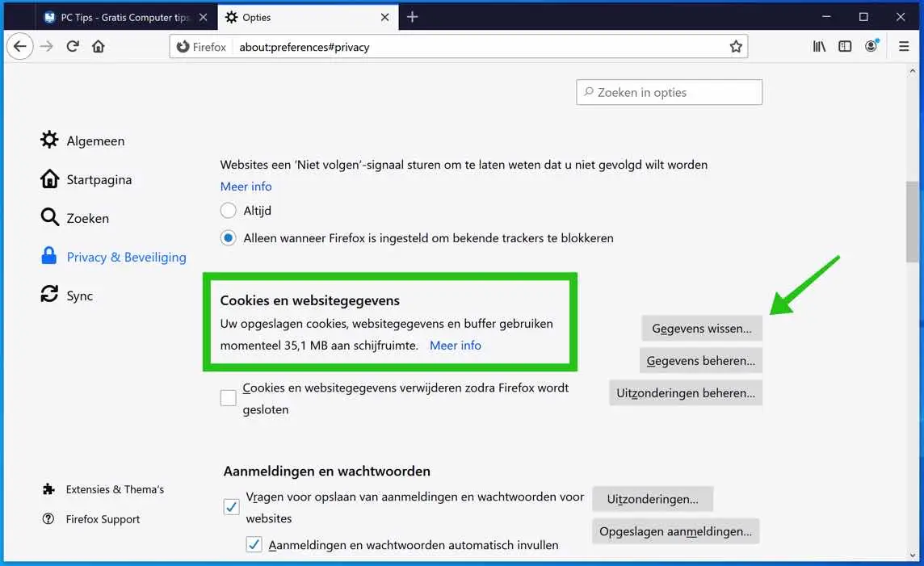Select the Altijd radio option
This screenshot has width=924, height=566.
coord(228,210)
